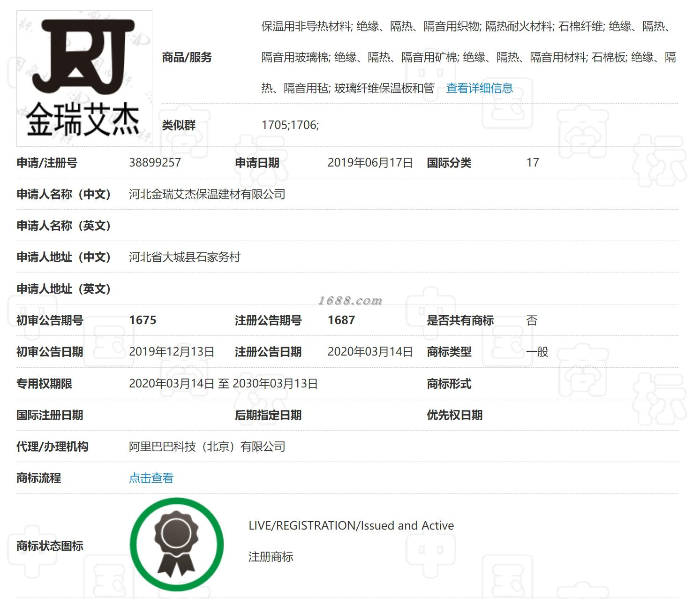Click the shared trademark value 否
The width and height of the screenshot is (700, 599).
(532, 320)
